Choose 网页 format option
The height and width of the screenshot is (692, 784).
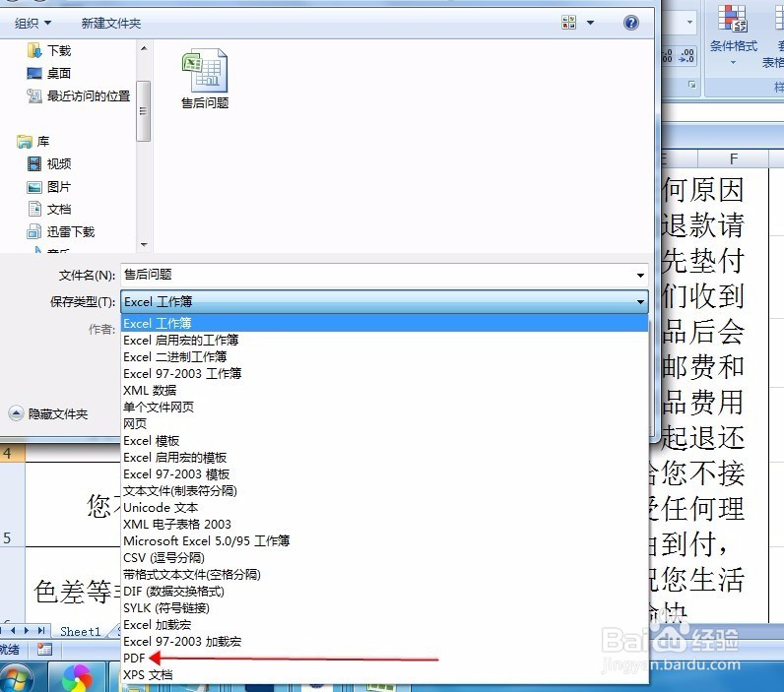(x=384, y=423)
